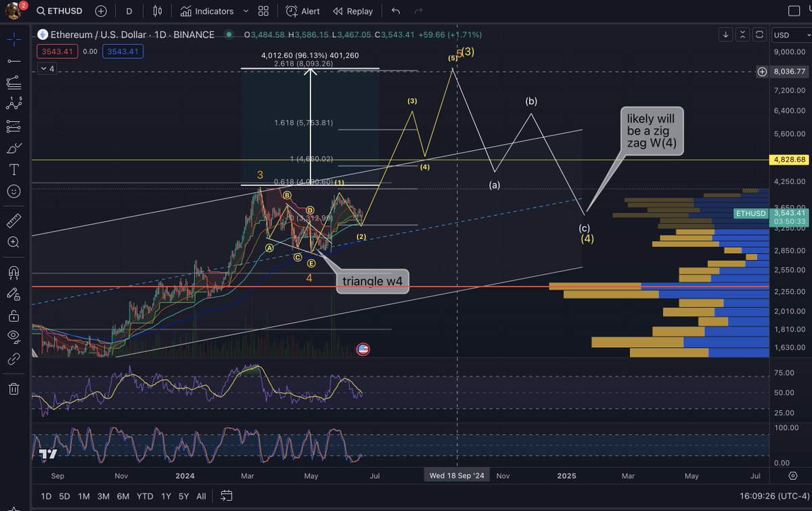Select the Elliott wave pattern tool
Viewport: 812px width, 511px height.
point(14,104)
